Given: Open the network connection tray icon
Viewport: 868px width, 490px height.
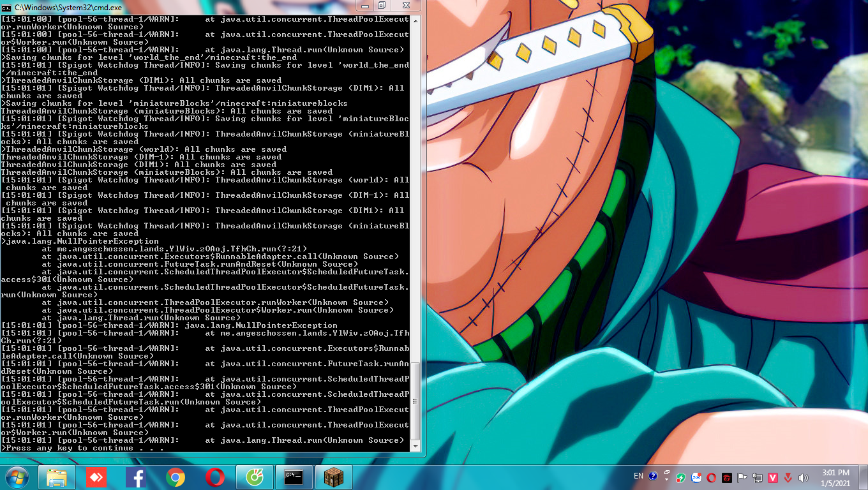Looking at the screenshot, I should pos(758,477).
